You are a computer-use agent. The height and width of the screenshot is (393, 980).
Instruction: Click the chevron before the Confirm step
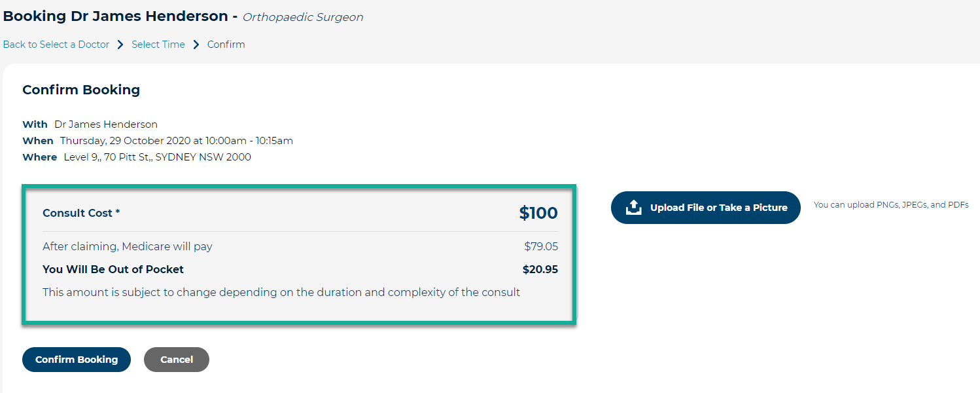click(194, 44)
